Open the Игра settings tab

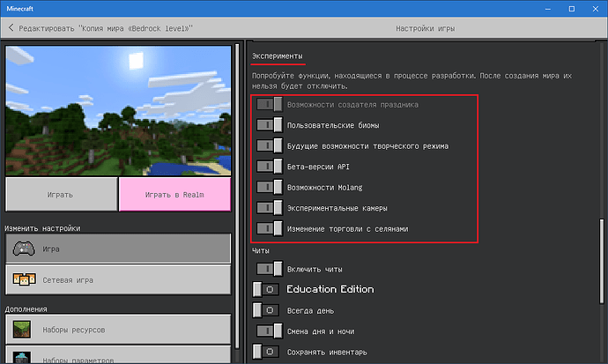(x=117, y=249)
